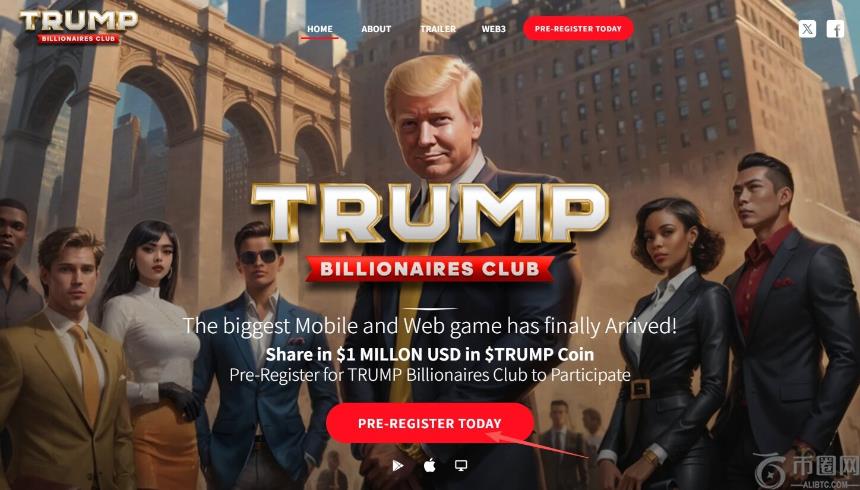
Task: Open the ABOUT nav item
Action: [x=376, y=29]
